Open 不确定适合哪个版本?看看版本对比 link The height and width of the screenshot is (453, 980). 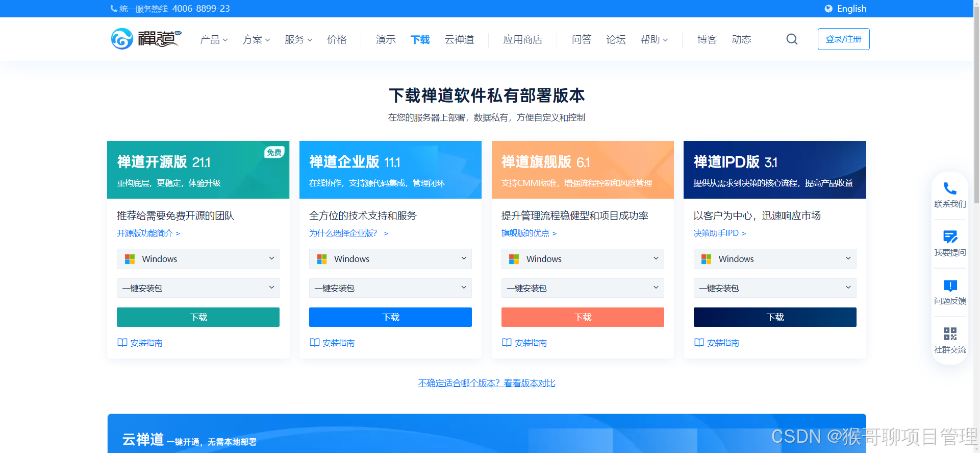tap(487, 383)
